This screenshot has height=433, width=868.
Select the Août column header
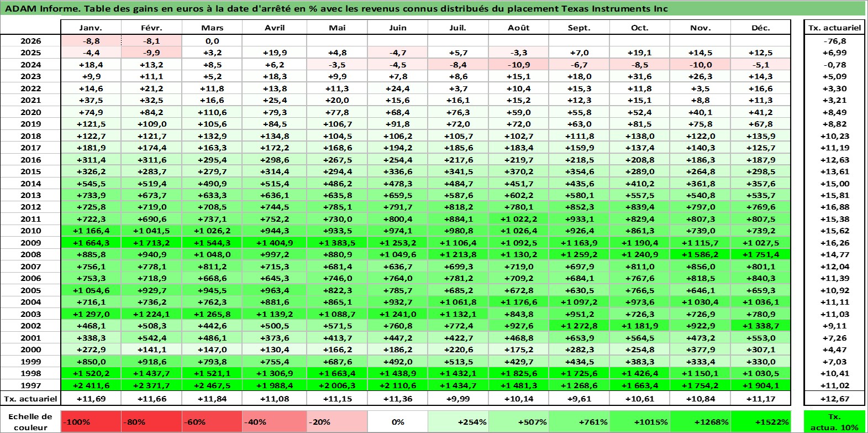(519, 28)
